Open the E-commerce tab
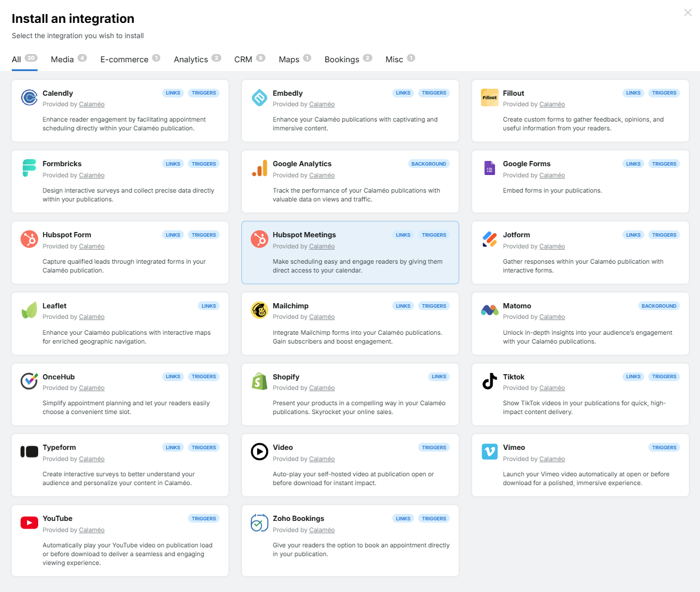The height and width of the screenshot is (592, 700). tap(130, 59)
